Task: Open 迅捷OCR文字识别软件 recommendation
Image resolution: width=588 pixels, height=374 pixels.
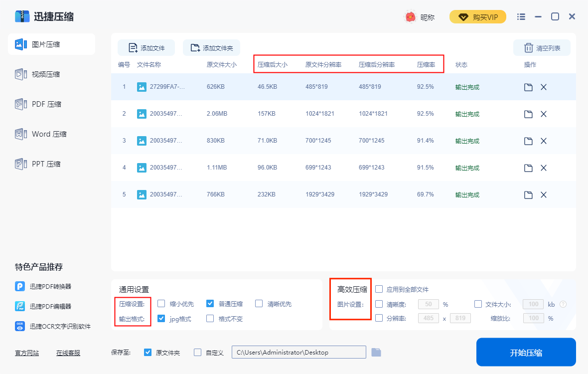Action: tap(53, 326)
